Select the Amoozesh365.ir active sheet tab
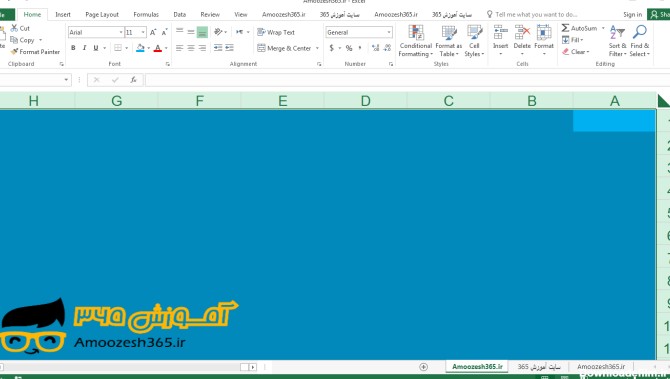The height and width of the screenshot is (379, 670). coord(477,367)
